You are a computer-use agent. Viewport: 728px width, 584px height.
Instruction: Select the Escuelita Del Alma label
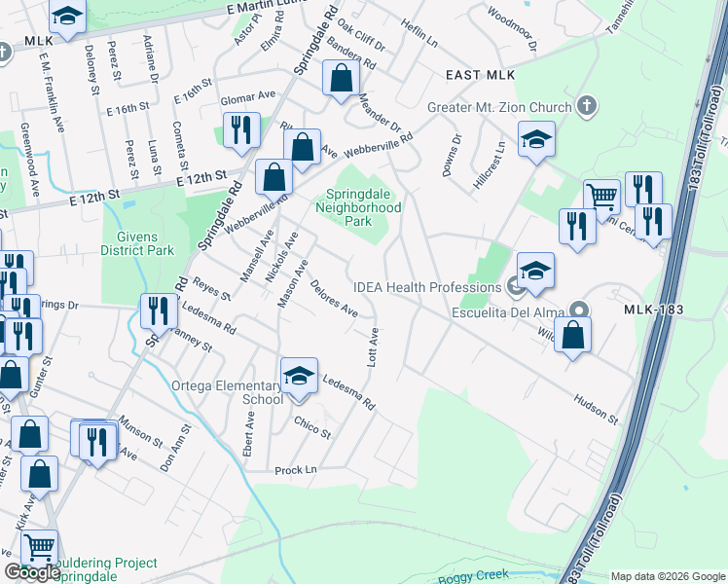tap(508, 312)
